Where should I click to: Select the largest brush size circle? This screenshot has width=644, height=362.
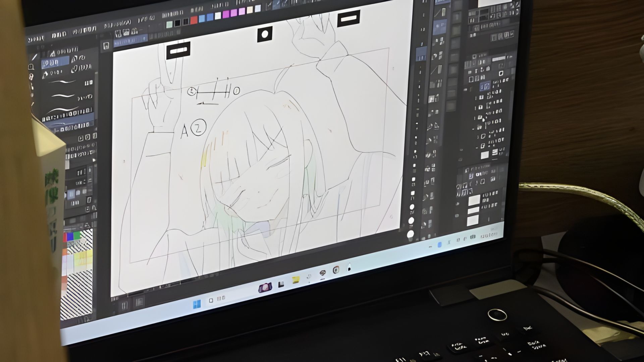pos(411,234)
